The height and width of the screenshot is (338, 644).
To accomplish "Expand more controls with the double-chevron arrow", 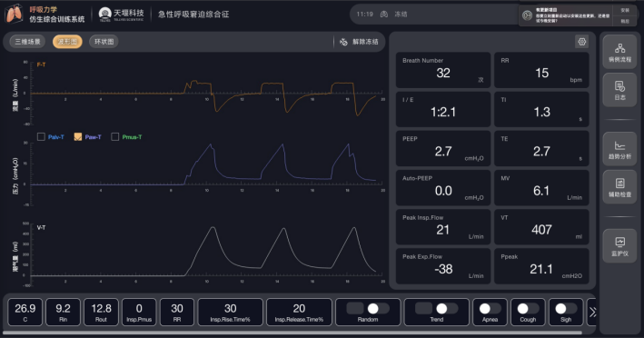I will [x=592, y=313].
